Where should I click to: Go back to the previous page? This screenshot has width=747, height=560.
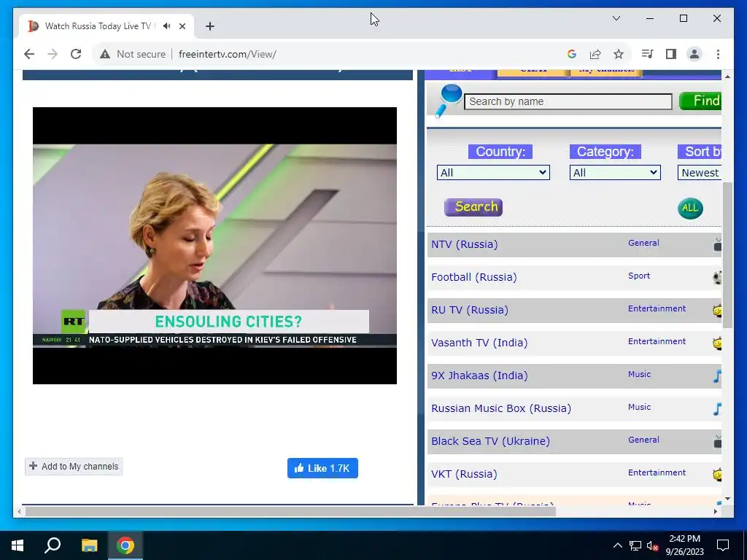tap(29, 54)
